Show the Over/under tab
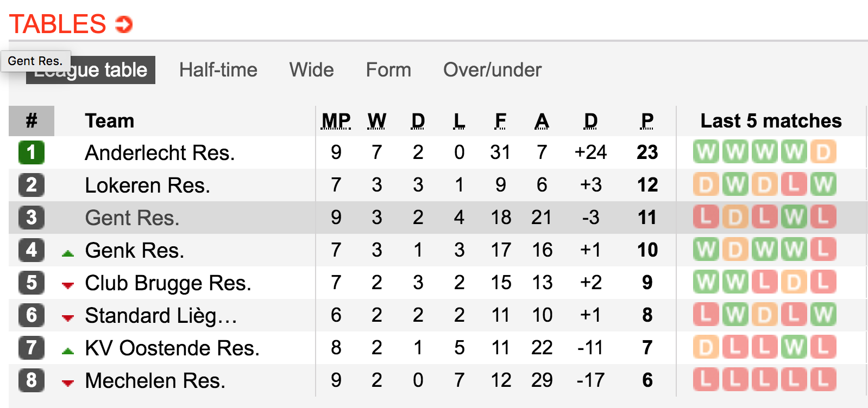 [x=492, y=70]
